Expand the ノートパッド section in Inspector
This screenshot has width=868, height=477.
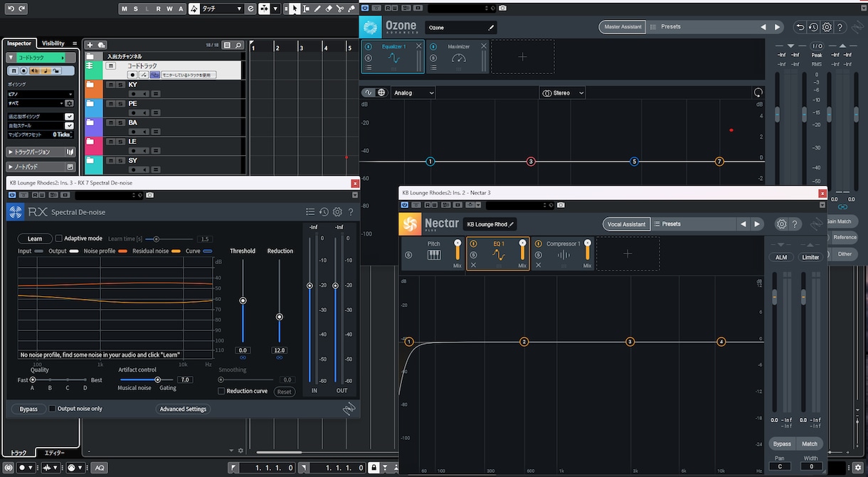click(x=41, y=167)
